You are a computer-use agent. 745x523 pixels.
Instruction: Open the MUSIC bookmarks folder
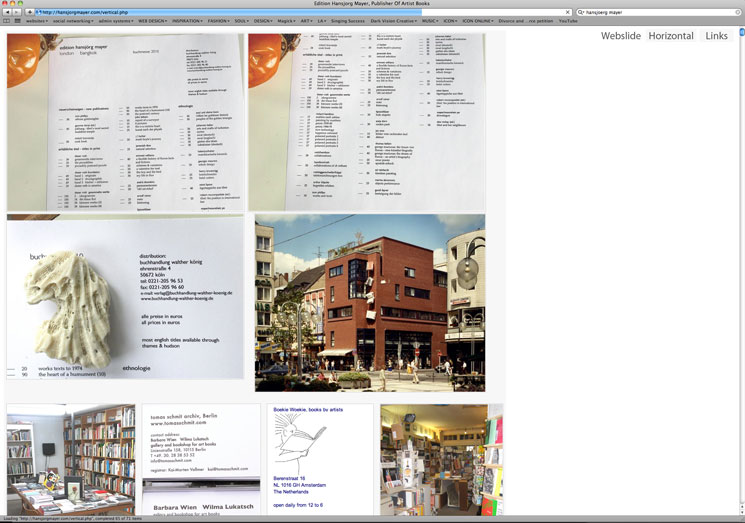(x=429, y=20)
